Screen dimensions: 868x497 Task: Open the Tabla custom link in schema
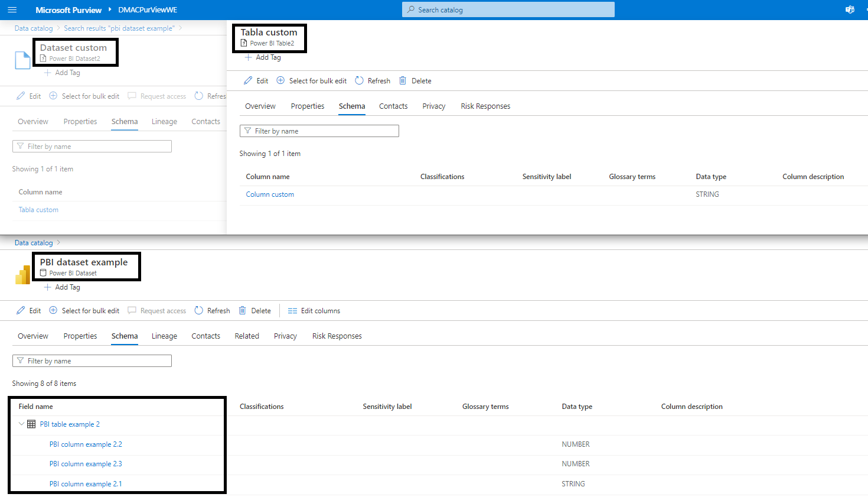pyautogui.click(x=38, y=210)
